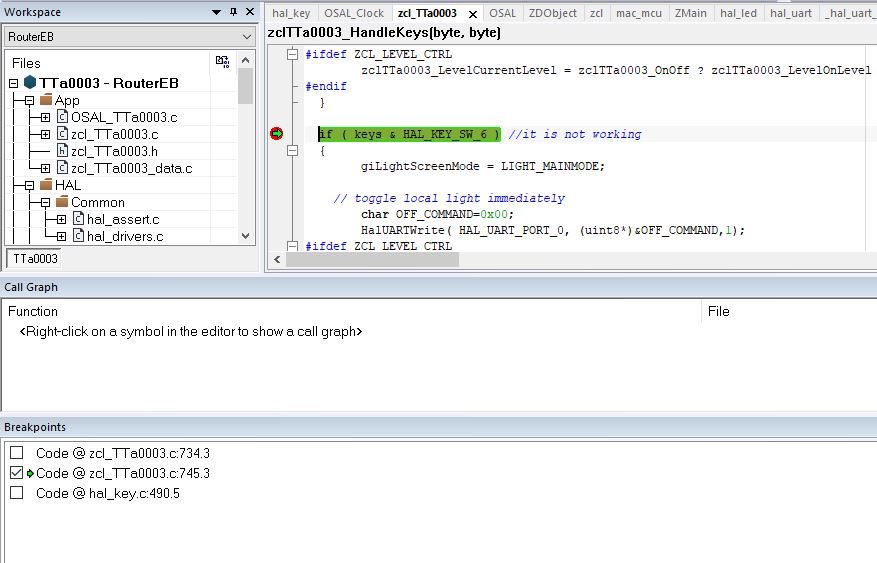
Task: Switch to the zcl editor tab
Action: coord(596,13)
